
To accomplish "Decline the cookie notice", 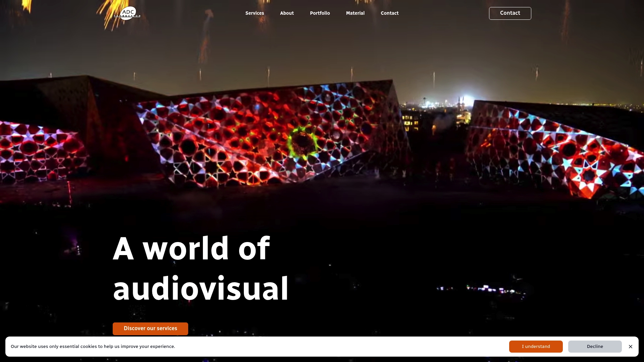I will pyautogui.click(x=595, y=347).
